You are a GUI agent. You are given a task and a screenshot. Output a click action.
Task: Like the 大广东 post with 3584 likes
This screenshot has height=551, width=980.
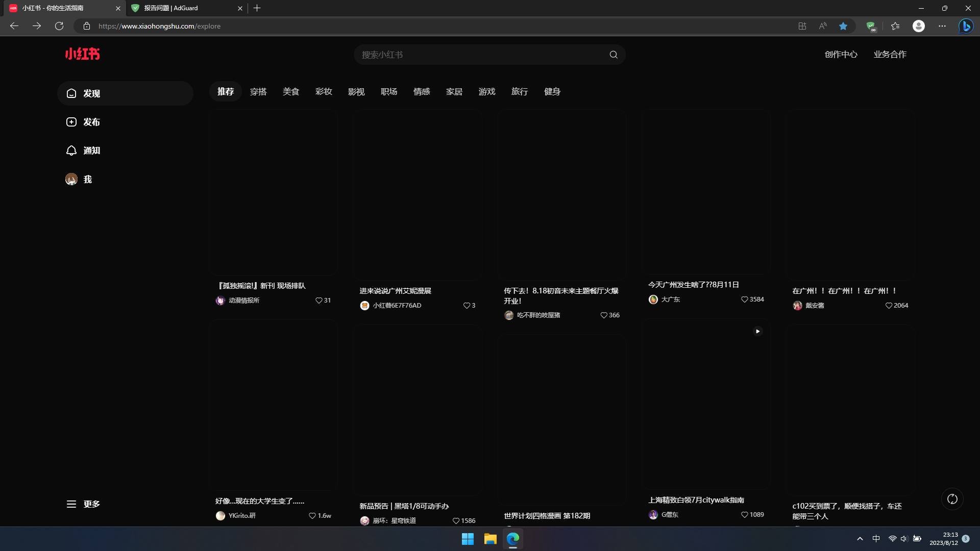(744, 299)
